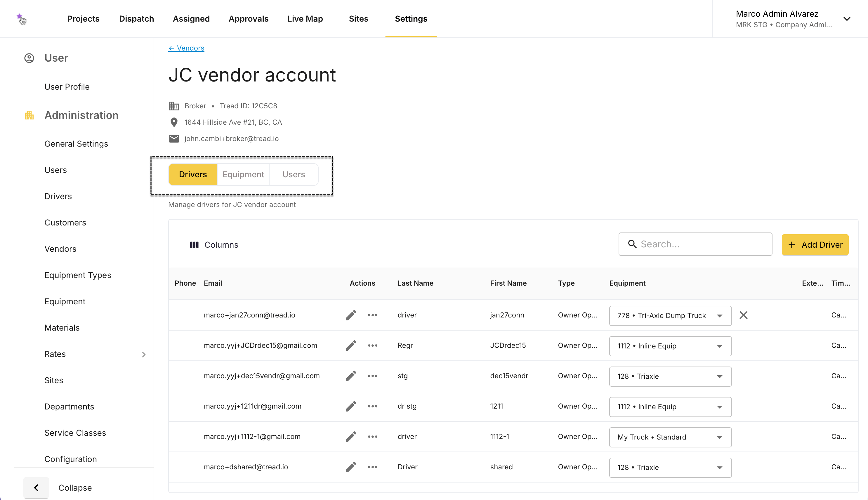Expand the Rates submenu chevron
Viewport: 868px width, 500px height.
point(144,354)
